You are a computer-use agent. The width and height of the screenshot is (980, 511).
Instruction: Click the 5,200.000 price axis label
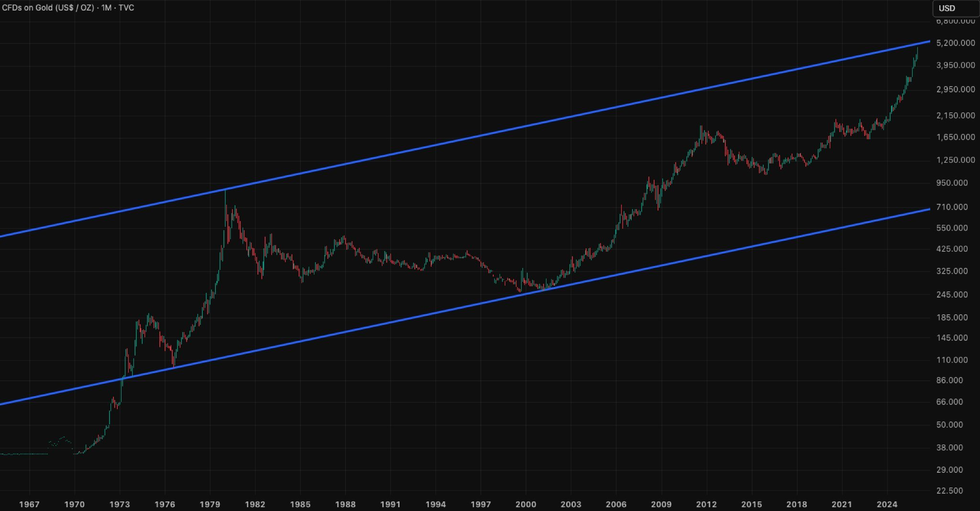(x=956, y=43)
